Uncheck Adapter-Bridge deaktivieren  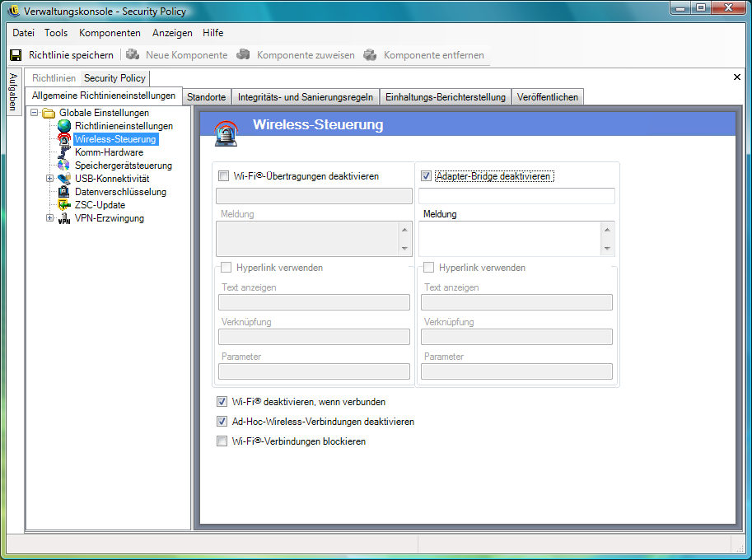[426, 175]
